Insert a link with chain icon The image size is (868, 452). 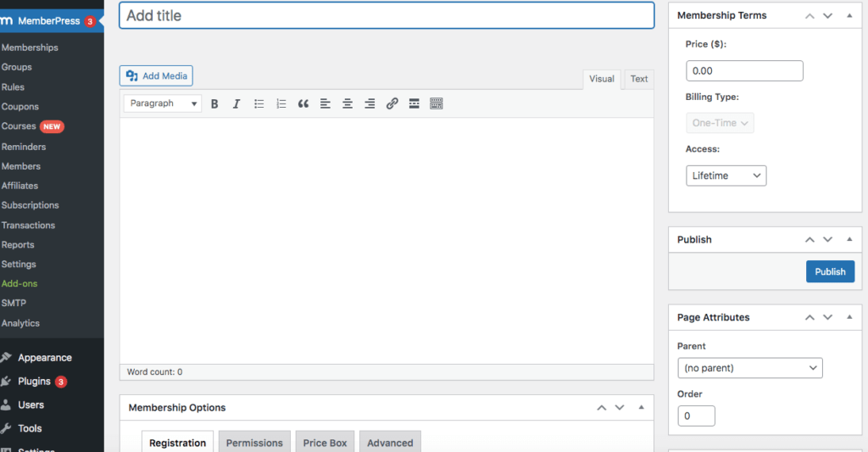click(x=392, y=103)
